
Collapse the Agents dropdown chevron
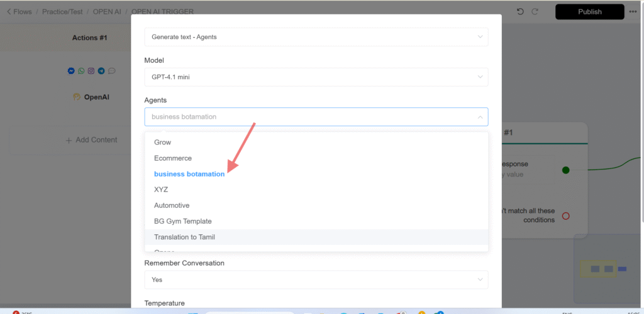click(480, 117)
